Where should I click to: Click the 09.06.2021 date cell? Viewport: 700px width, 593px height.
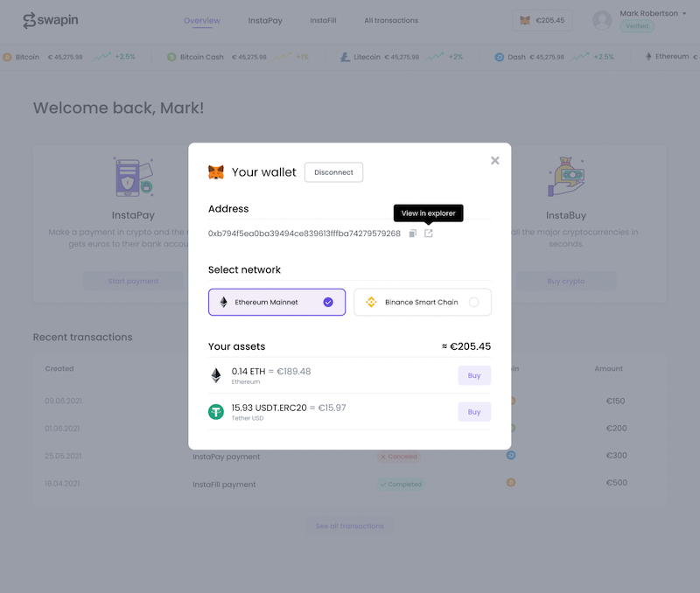[63, 401]
